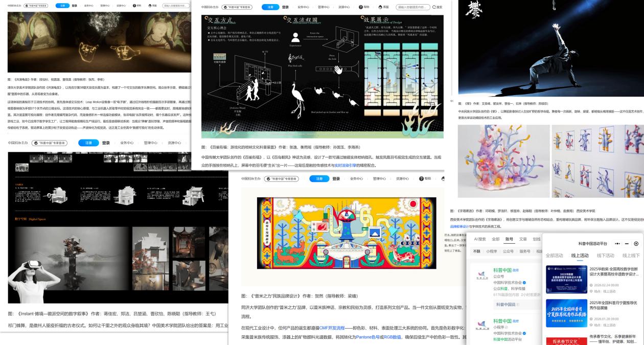
Task: Open 客服 icon in the 共演龟兹 article header
Action: tap(150, 6)
